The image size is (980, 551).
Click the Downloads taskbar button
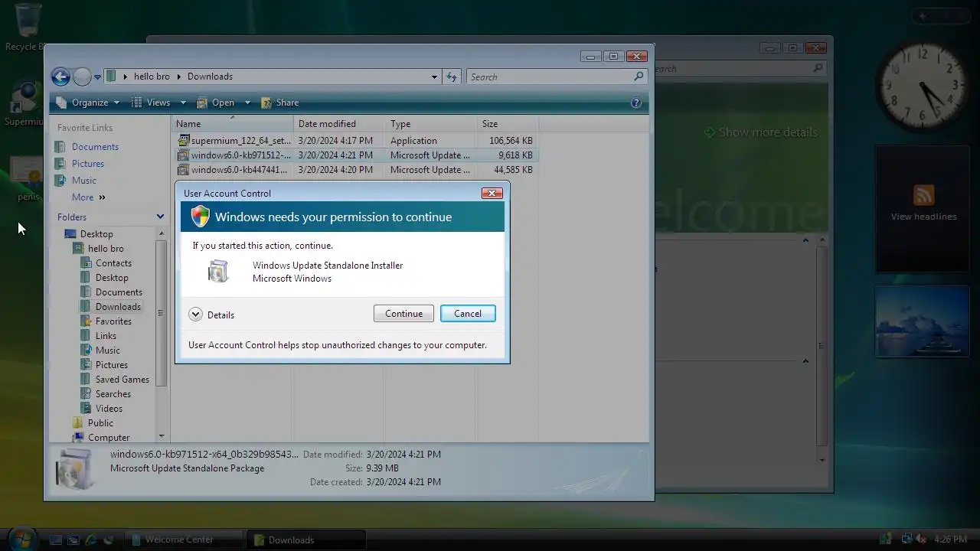(306, 540)
